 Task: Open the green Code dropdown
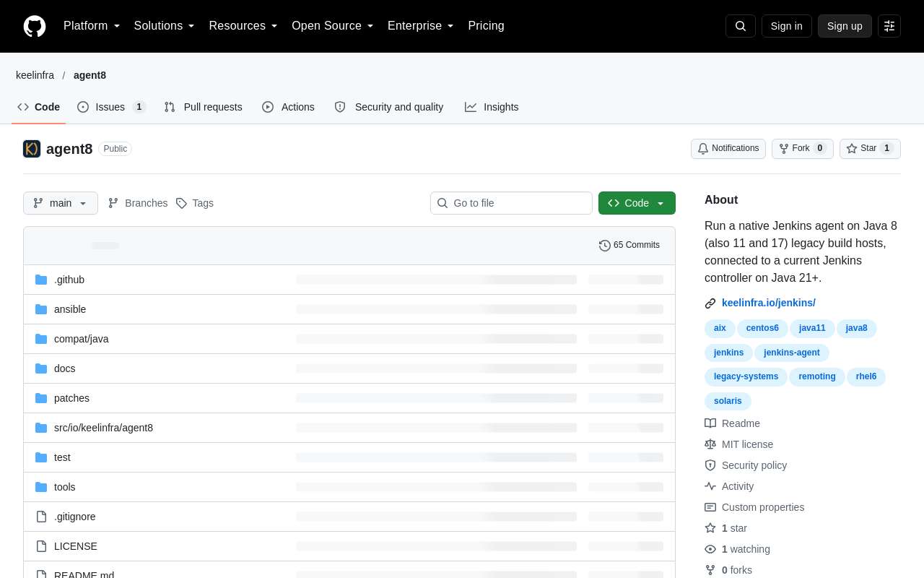(637, 203)
